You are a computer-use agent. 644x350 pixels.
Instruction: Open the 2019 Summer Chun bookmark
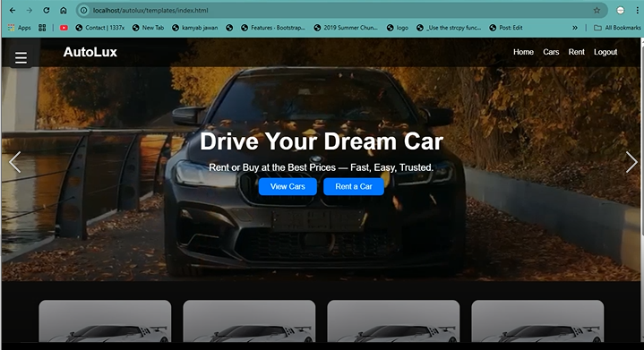346,28
